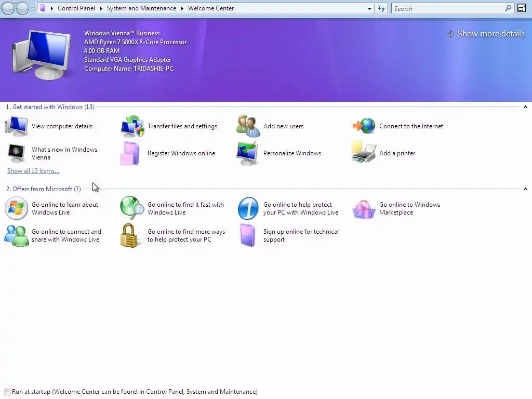Click Show all 13 items link
This screenshot has width=532, height=399.
coord(33,171)
